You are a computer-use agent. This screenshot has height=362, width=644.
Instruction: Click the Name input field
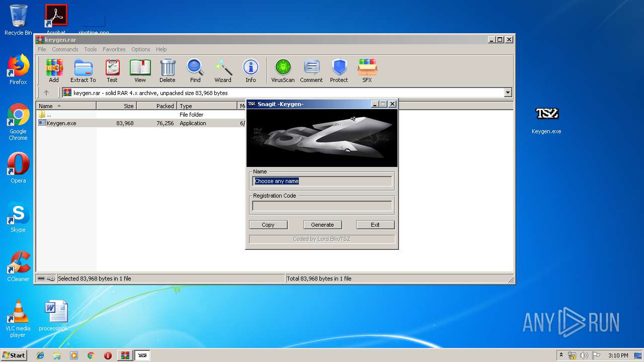(322, 181)
